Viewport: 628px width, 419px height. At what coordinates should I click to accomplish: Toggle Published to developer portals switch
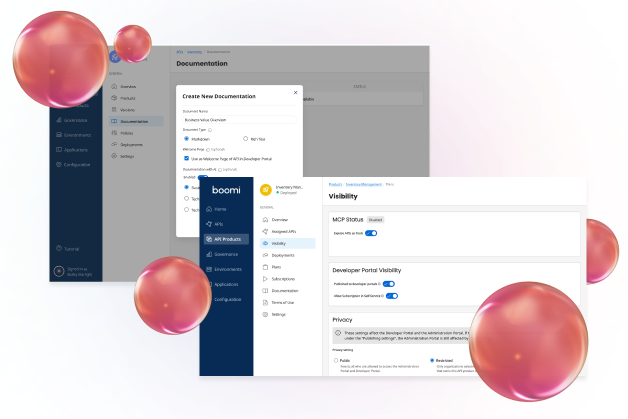pyautogui.click(x=391, y=284)
